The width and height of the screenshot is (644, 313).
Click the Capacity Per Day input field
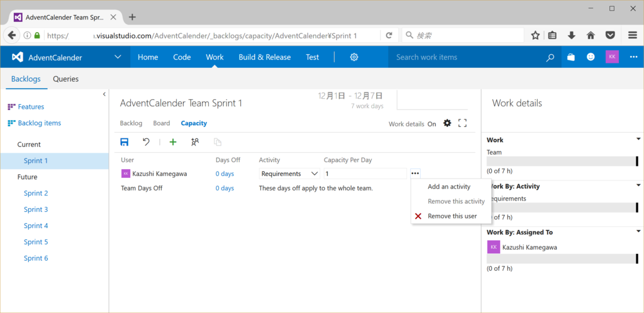(365, 173)
